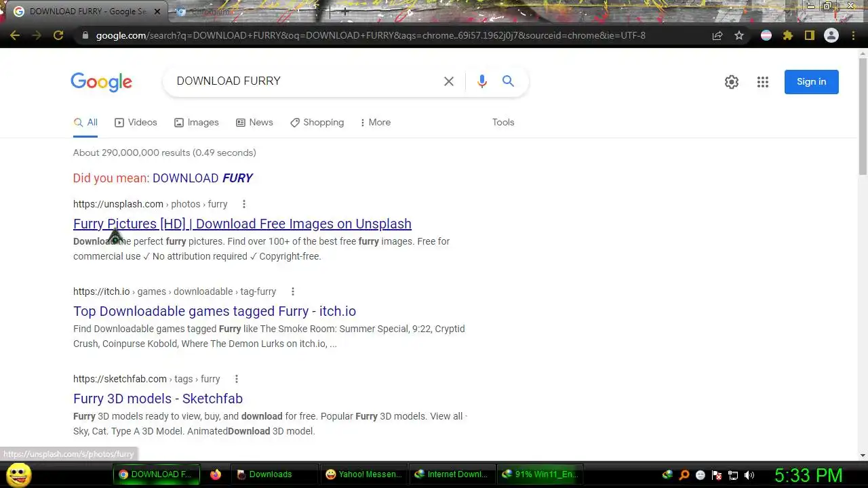Viewport: 868px width, 488px height.
Task: Go back with the browser back arrow
Action: click(x=15, y=35)
